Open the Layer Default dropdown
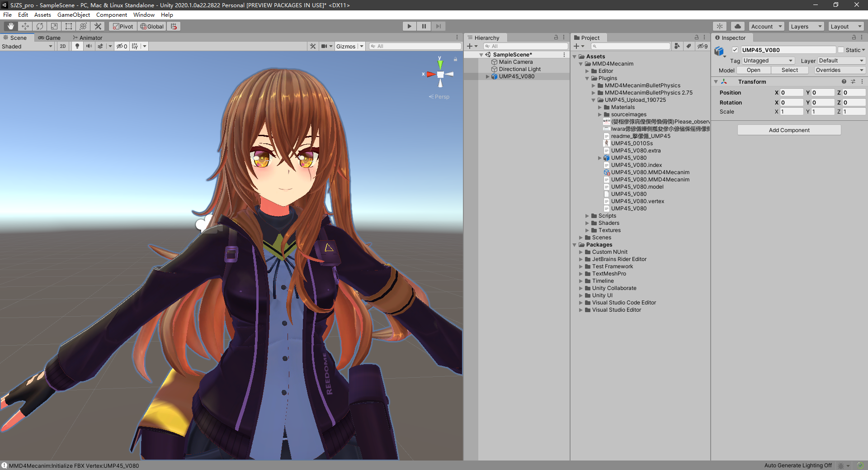The height and width of the screenshot is (470, 868). coord(841,61)
